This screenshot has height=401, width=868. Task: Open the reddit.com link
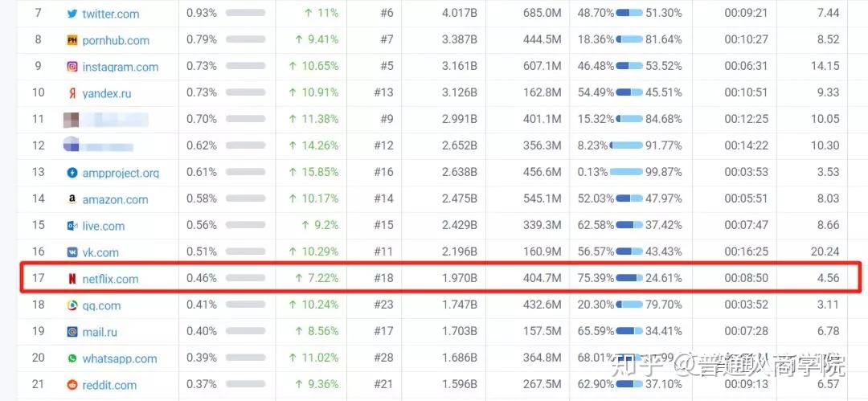tap(110, 385)
